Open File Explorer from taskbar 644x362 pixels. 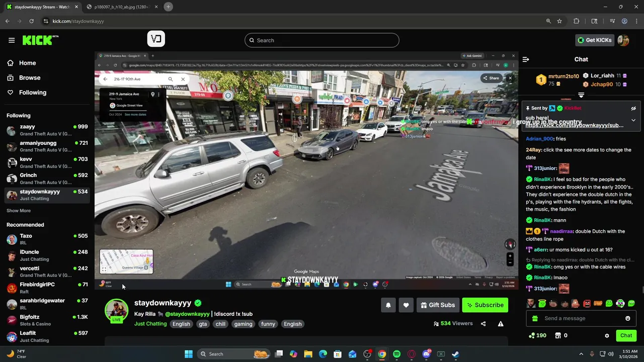click(x=308, y=354)
